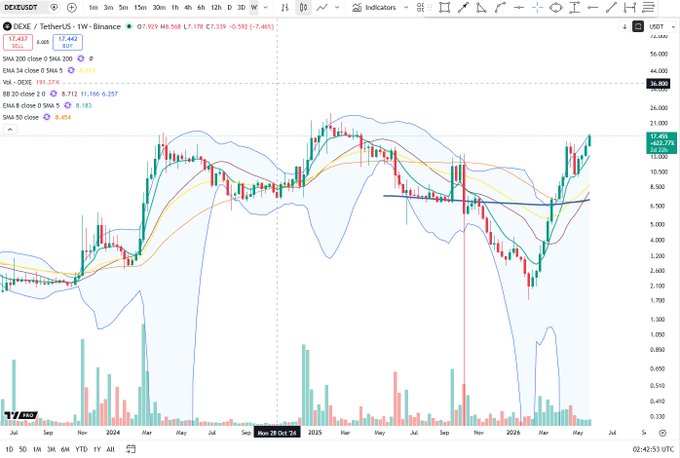Image resolution: width=680 pixels, height=458 pixels.
Task: Switch to the 15m timeframe
Action: click(140, 7)
